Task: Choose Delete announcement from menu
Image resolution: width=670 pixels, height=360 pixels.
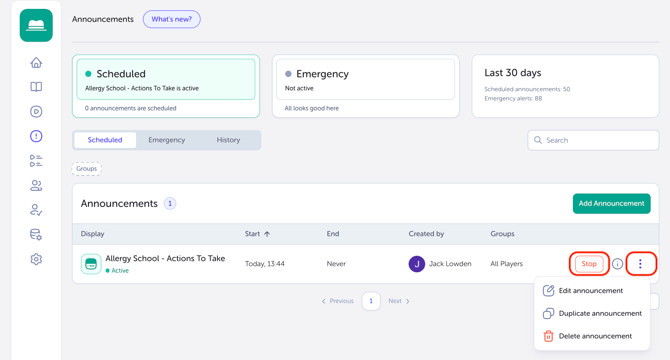Action: pyautogui.click(x=592, y=336)
